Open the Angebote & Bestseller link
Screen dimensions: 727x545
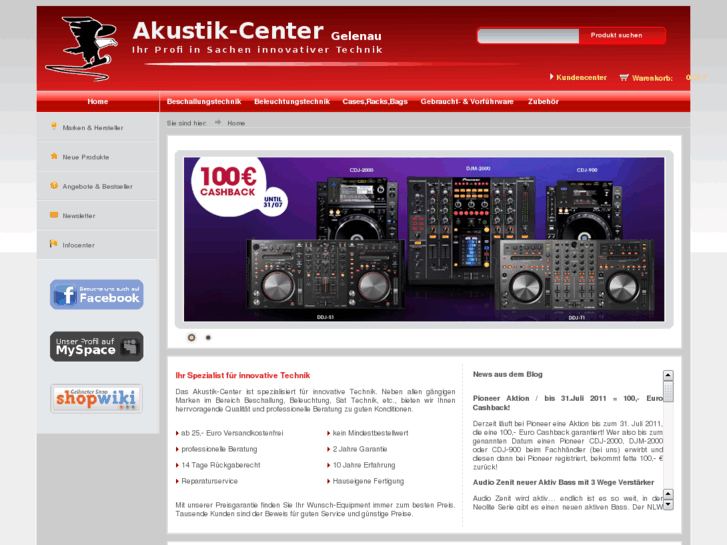(97, 186)
